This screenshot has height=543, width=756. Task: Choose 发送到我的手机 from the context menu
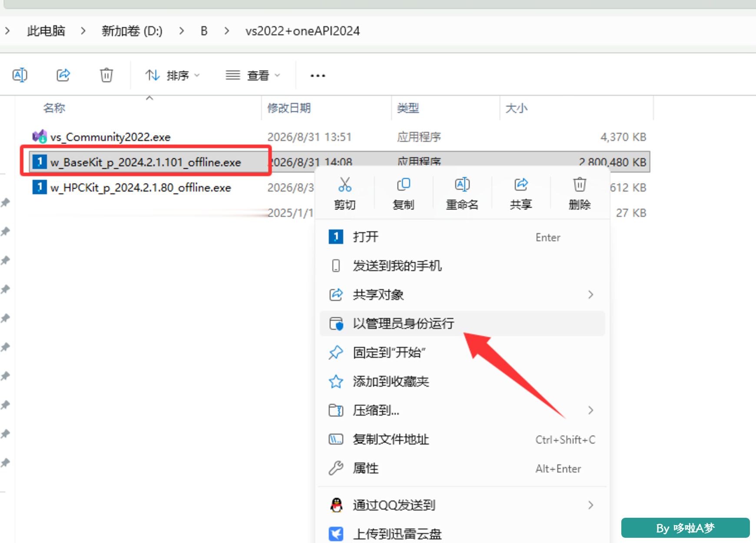pyautogui.click(x=462, y=266)
